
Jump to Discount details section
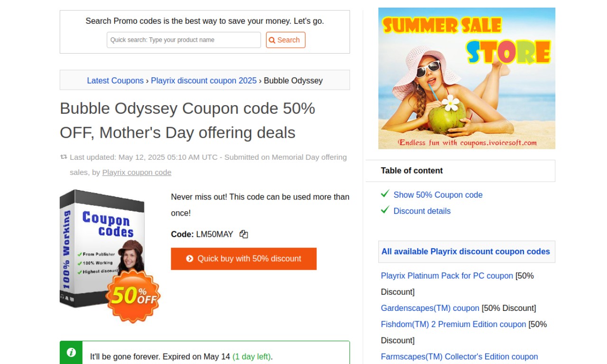[422, 211]
